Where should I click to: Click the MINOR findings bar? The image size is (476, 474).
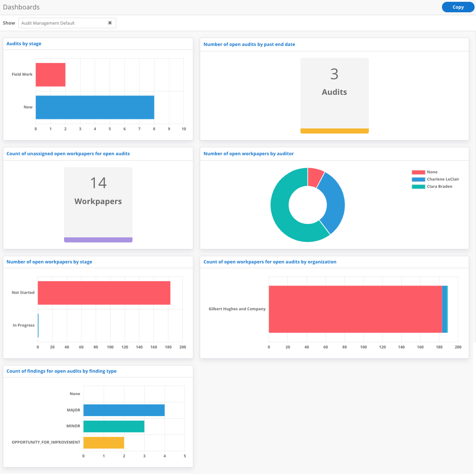(113, 426)
